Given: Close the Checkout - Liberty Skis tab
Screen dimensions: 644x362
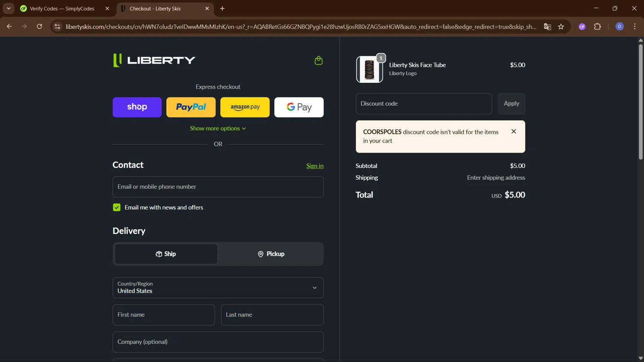Looking at the screenshot, I should tap(207, 9).
